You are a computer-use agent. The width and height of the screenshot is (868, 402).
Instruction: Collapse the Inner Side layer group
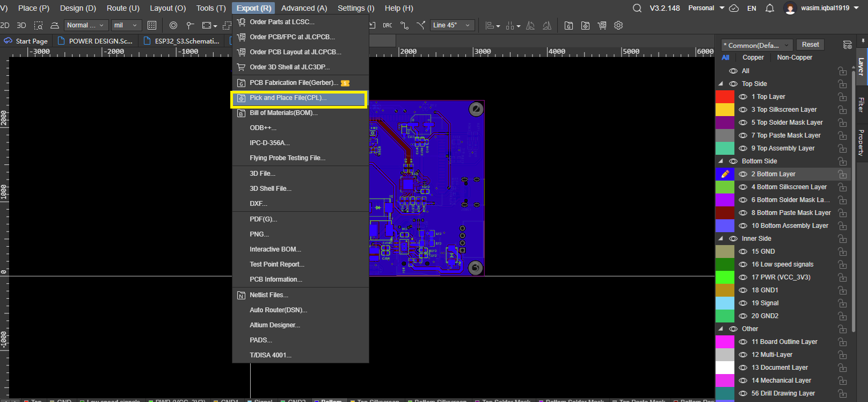[721, 239]
